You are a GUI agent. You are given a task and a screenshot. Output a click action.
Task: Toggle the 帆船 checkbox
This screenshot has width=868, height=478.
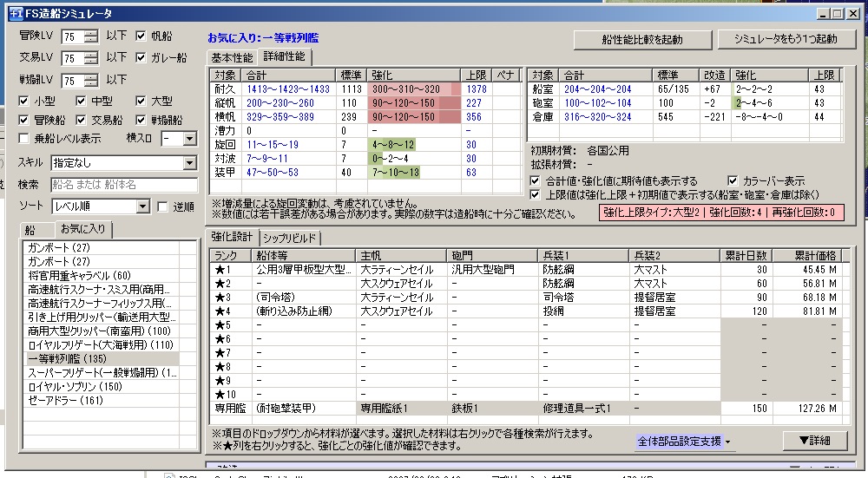pyautogui.click(x=141, y=36)
